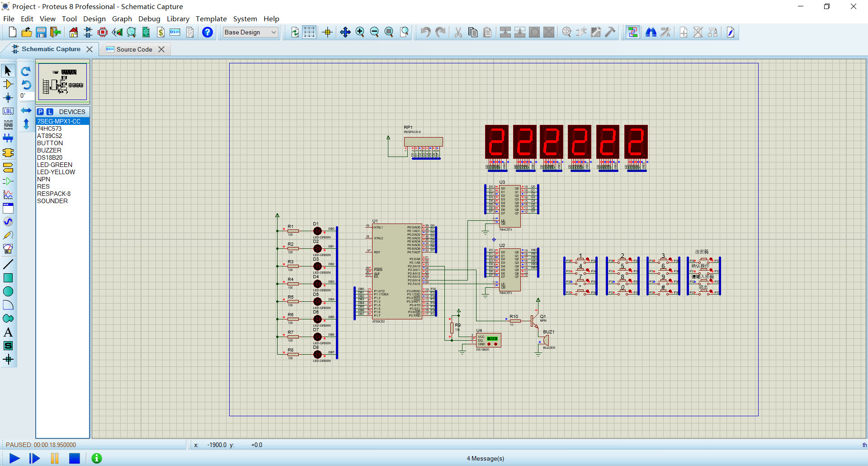The height and width of the screenshot is (466, 868).
Task: Open the Home Page icon
Action: [74, 32]
